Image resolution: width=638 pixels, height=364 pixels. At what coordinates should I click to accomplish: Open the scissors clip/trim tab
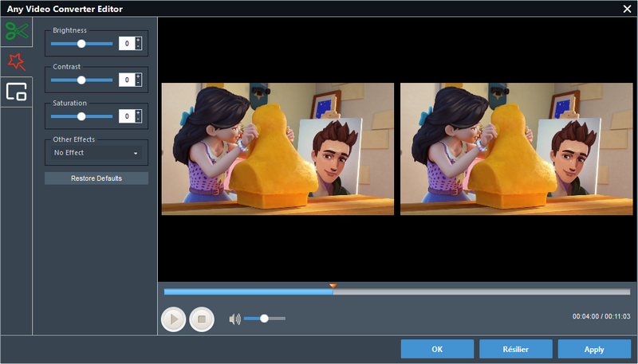(17, 31)
